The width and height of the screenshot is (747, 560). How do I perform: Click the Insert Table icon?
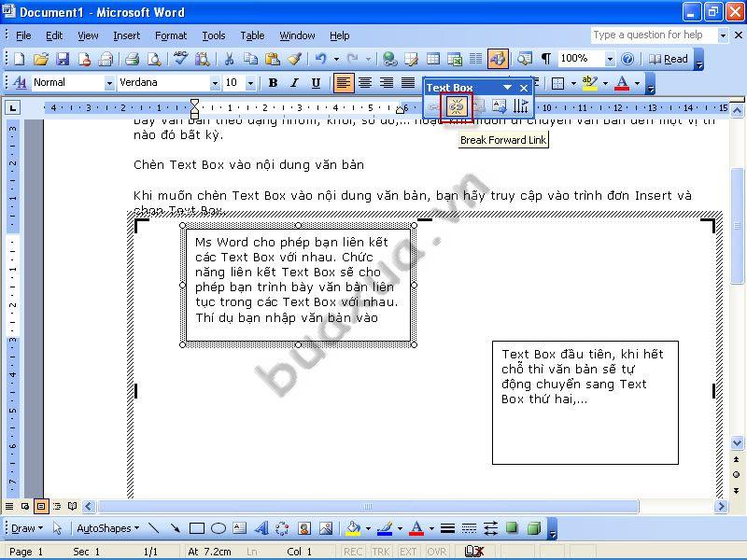[x=433, y=59]
